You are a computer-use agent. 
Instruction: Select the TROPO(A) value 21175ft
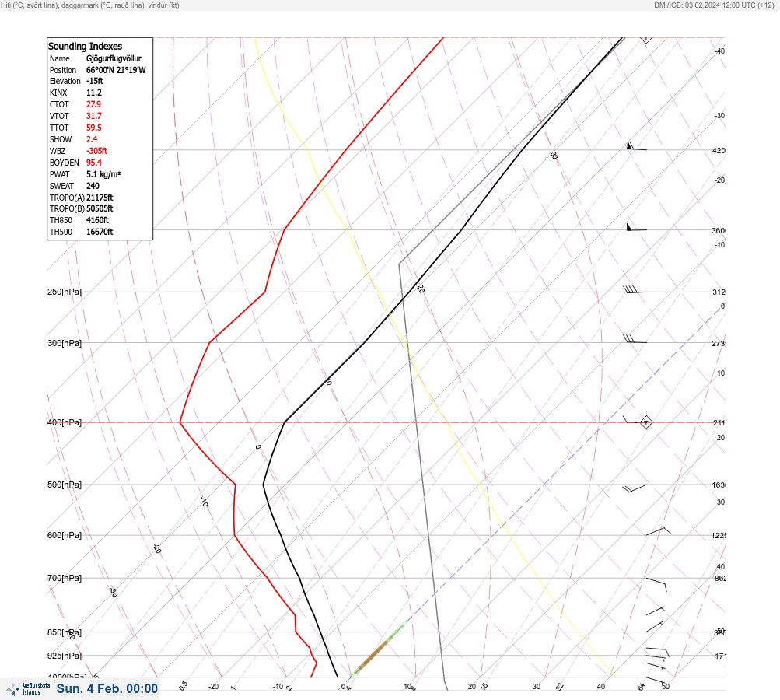pyautogui.click(x=100, y=198)
